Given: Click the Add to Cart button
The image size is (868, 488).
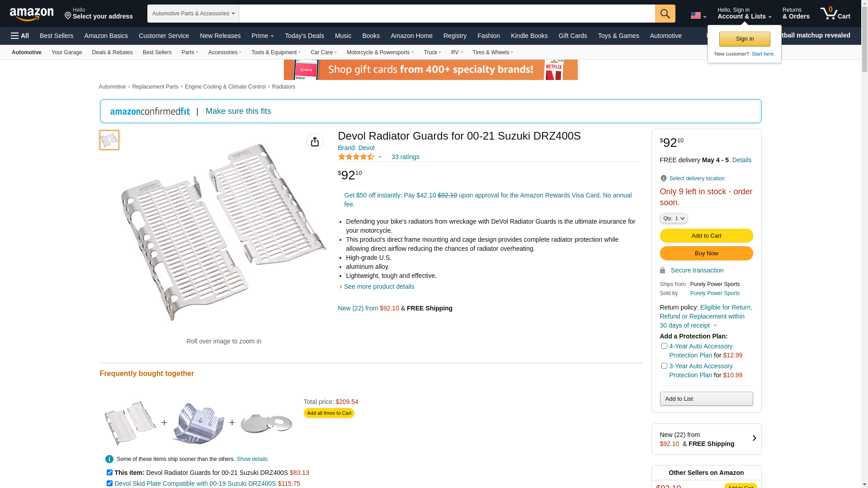Looking at the screenshot, I should [706, 235].
